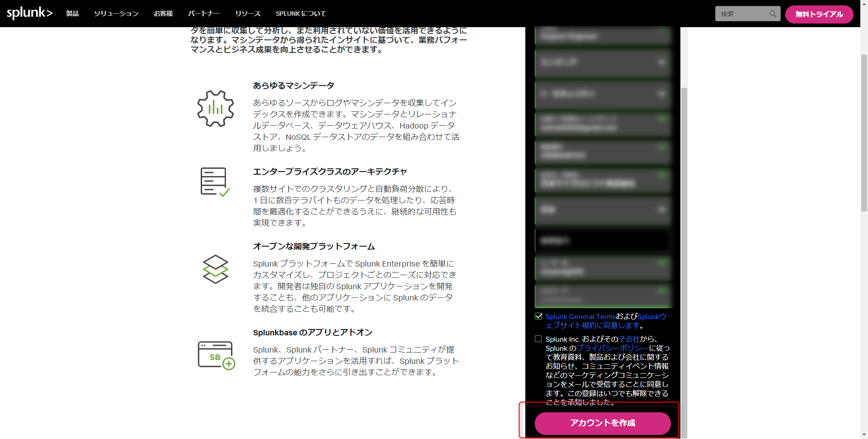Click the stacked layers platform icon
This screenshot has height=439, width=868.
[x=216, y=269]
